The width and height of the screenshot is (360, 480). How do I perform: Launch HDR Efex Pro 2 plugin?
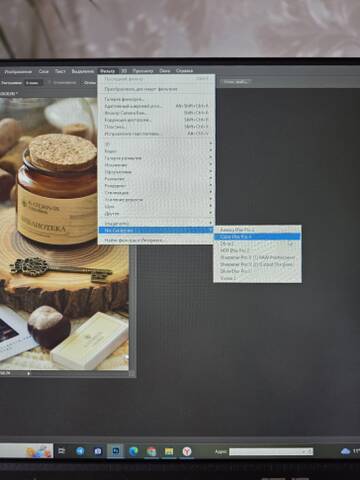pos(257,250)
